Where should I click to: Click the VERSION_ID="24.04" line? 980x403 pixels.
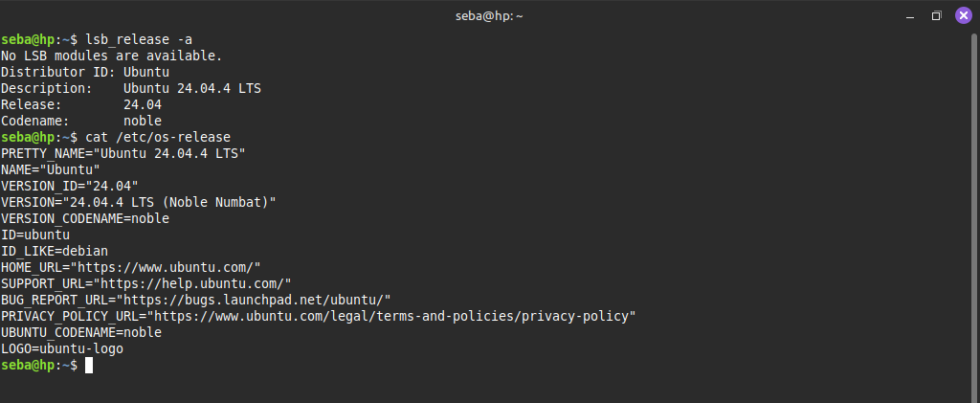[x=70, y=186]
